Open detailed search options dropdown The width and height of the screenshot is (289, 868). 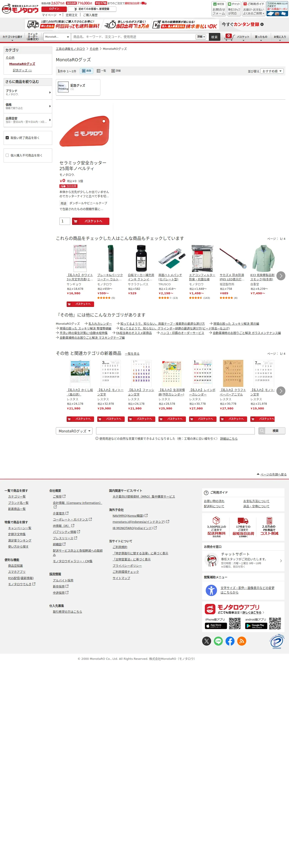[201, 37]
